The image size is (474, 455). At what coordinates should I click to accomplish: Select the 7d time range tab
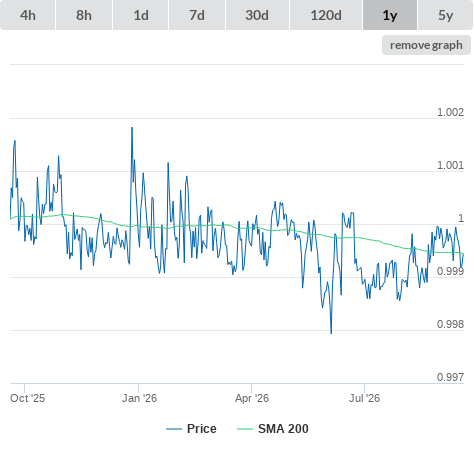click(197, 15)
